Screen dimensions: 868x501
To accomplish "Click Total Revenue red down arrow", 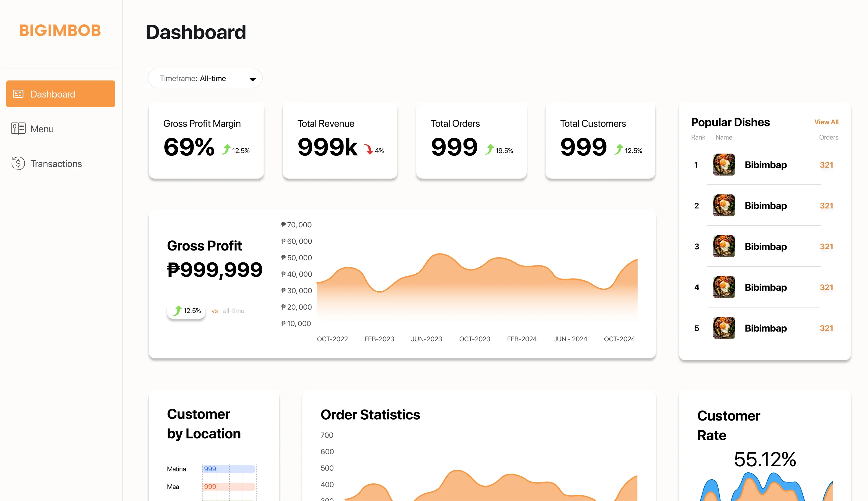I will [x=369, y=150].
